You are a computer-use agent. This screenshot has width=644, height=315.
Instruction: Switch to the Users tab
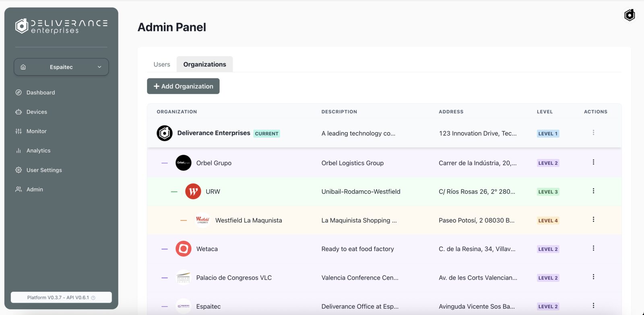point(162,64)
